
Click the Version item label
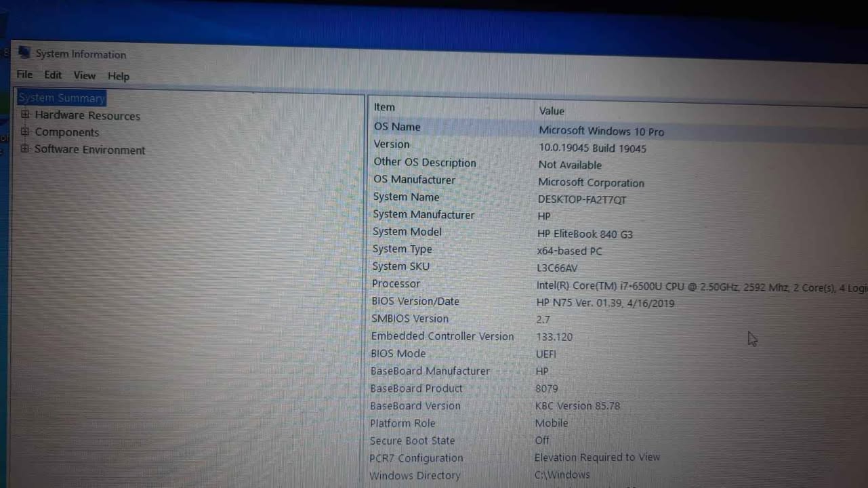(392, 144)
